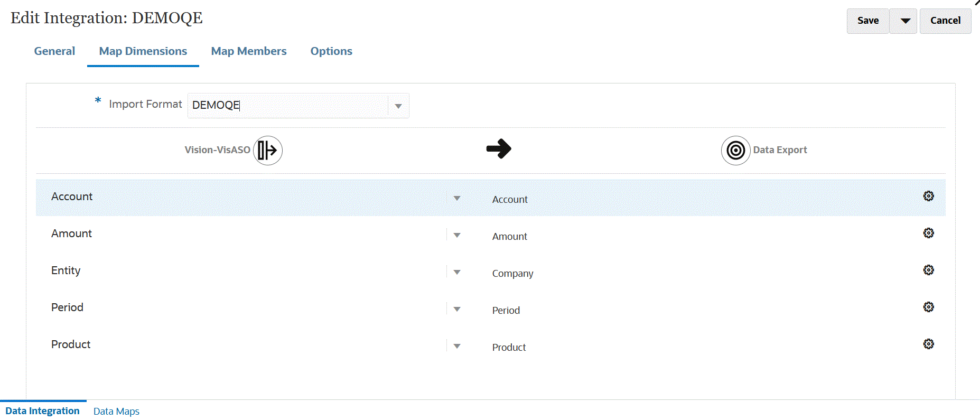Click the Data Export target icon
Screen dimensions: 980x420
coord(735,151)
